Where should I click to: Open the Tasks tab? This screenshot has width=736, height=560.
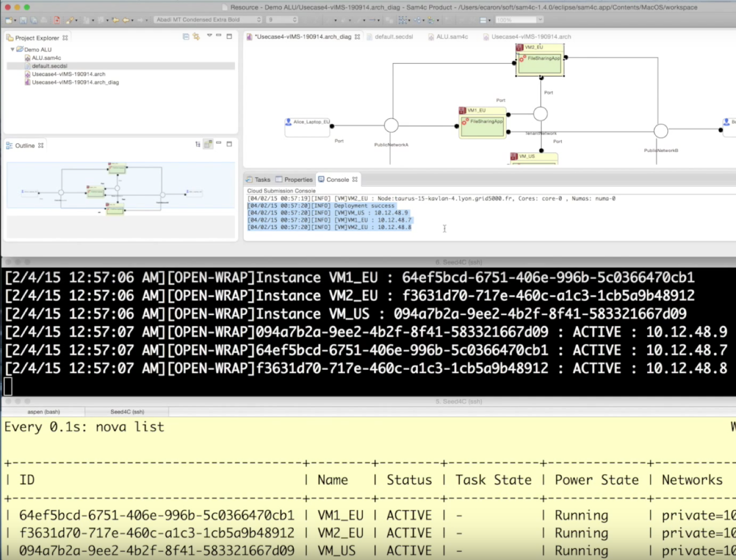258,180
